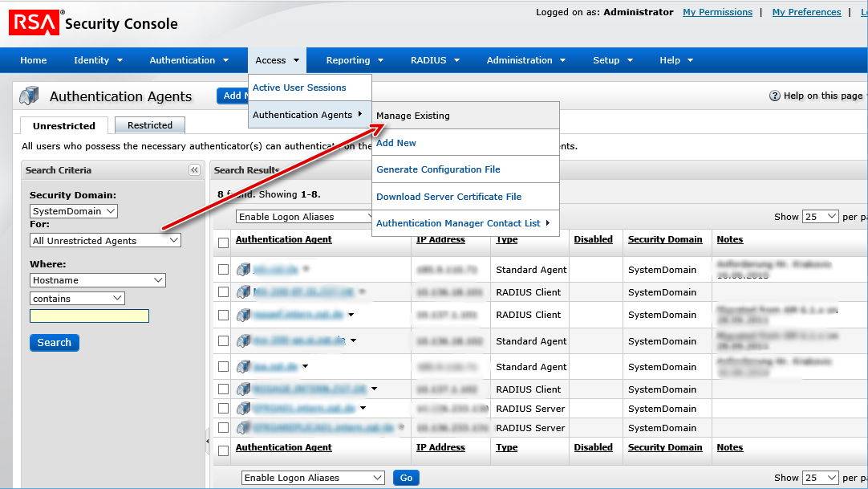Open the All Unrestricted Agents dropdown
Image resolution: width=868 pixels, height=489 pixels.
(x=105, y=240)
